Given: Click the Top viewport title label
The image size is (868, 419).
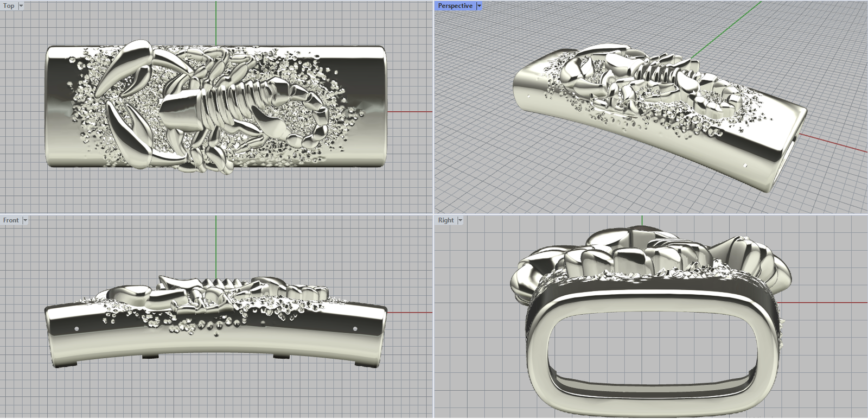Looking at the screenshot, I should [x=9, y=6].
